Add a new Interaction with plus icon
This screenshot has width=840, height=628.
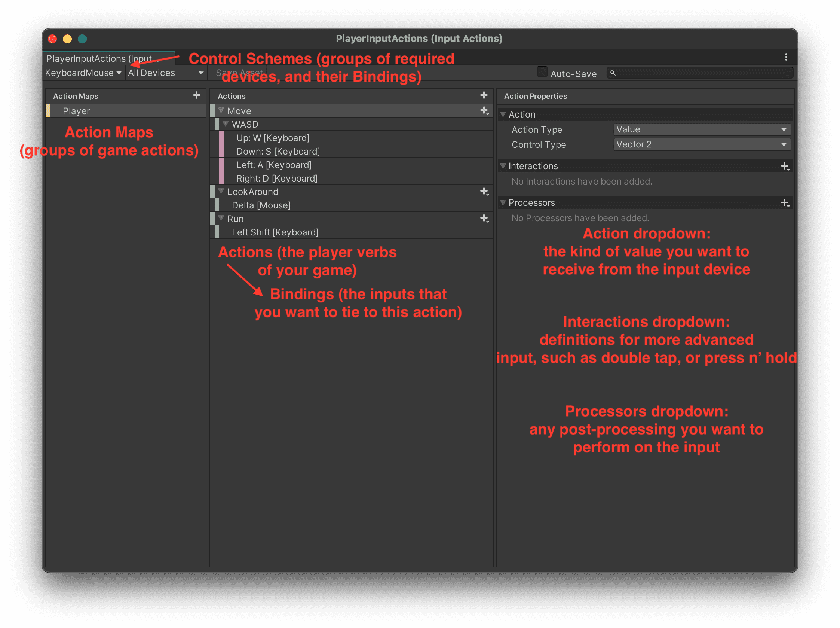click(x=785, y=166)
